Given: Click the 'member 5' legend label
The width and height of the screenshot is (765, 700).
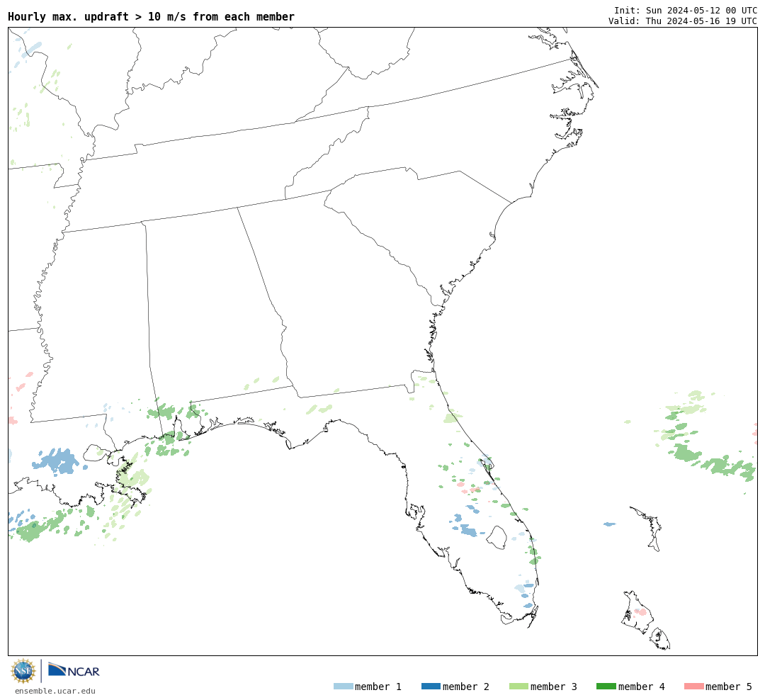Looking at the screenshot, I should point(729,687).
